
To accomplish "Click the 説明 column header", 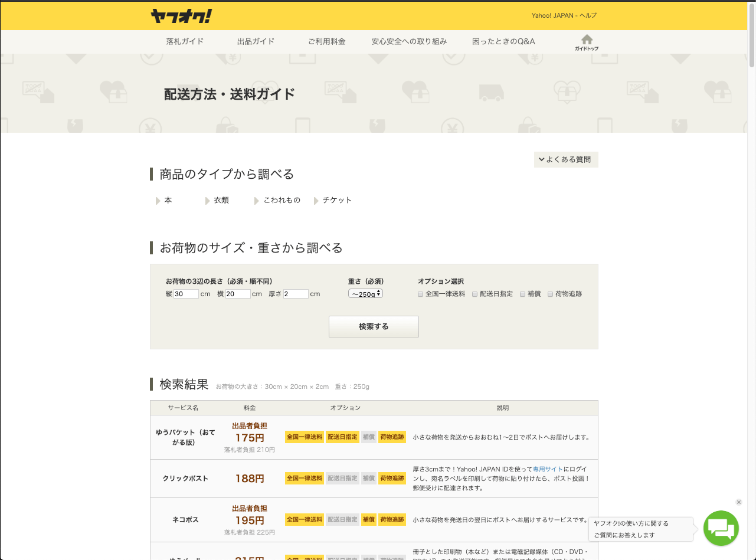I will [502, 408].
